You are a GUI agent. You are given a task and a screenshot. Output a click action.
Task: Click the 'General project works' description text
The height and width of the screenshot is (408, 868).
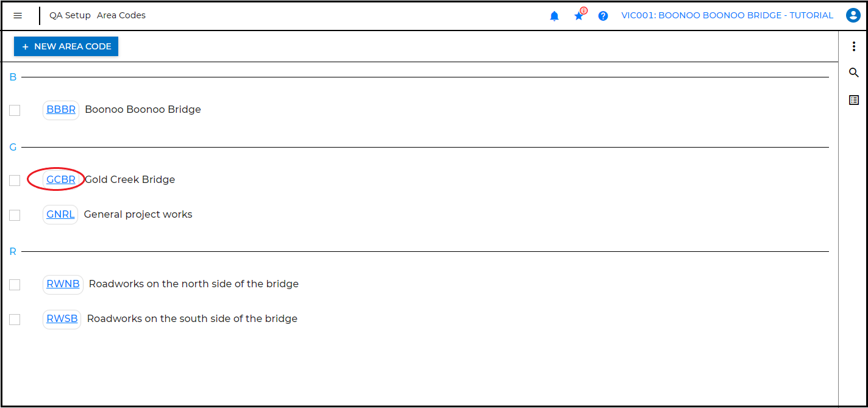(x=138, y=215)
